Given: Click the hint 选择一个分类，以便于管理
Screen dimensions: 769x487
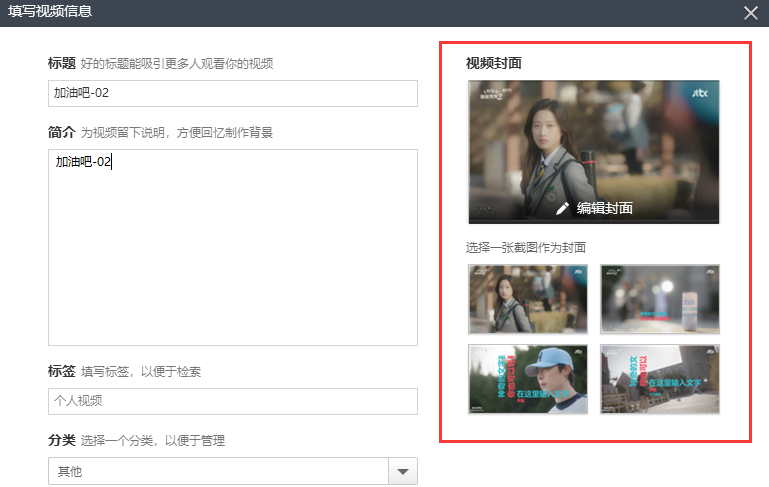Looking at the screenshot, I should pyautogui.click(x=153, y=441).
